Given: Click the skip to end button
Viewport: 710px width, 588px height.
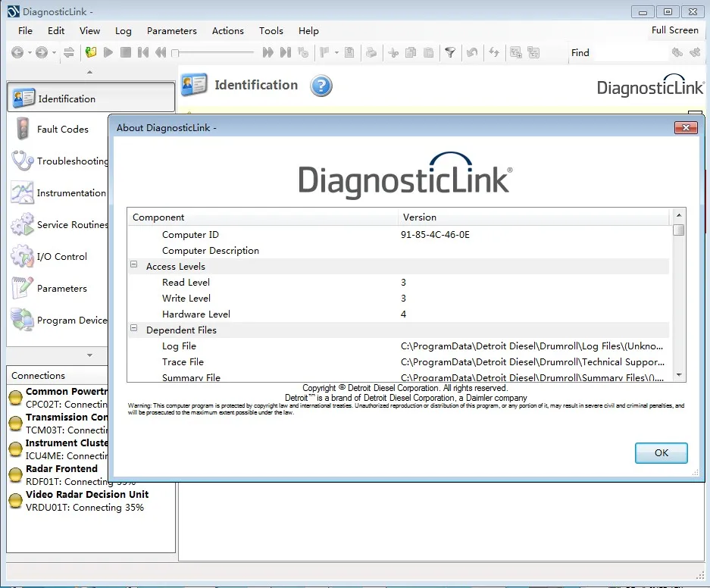Looking at the screenshot, I should coord(285,52).
